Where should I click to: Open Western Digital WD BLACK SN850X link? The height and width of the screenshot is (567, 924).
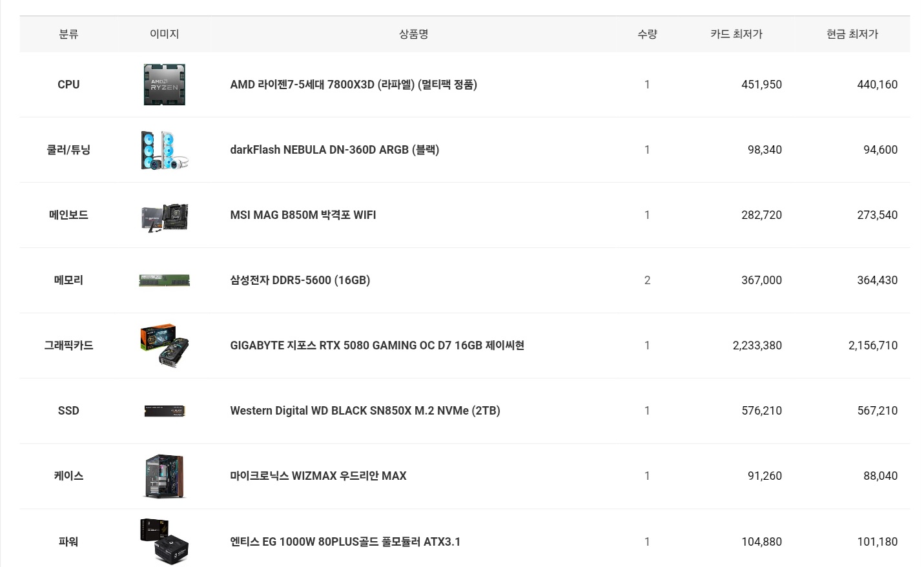click(365, 411)
